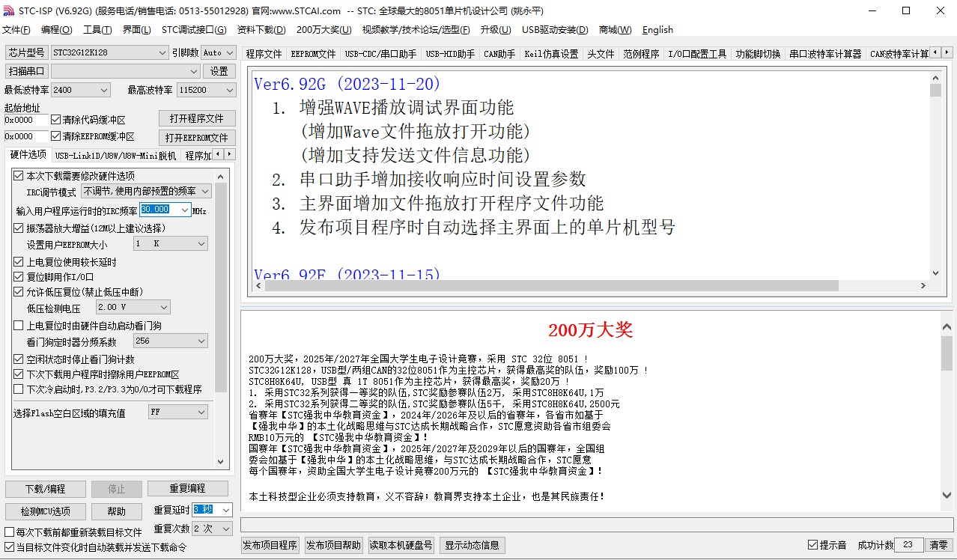
Task: Click 扫描串口 button
Action: (x=27, y=71)
